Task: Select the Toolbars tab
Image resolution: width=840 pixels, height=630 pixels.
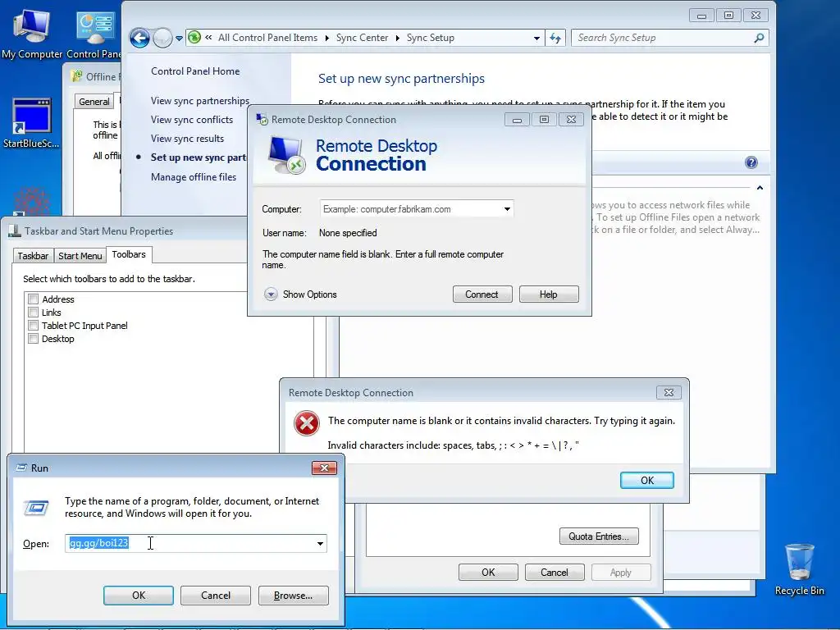Action: (x=129, y=254)
